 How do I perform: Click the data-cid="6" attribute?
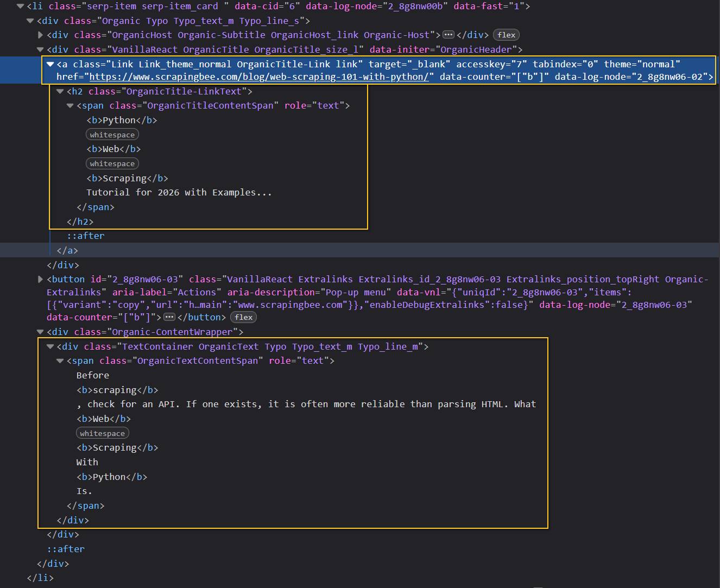point(267,7)
